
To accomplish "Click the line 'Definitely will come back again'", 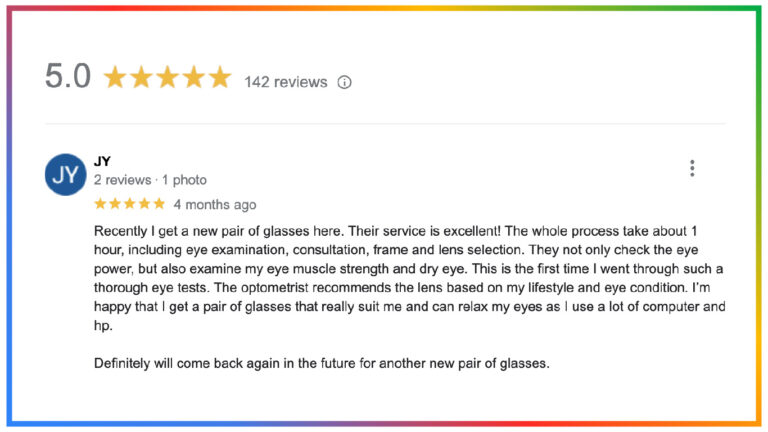I will point(321,363).
